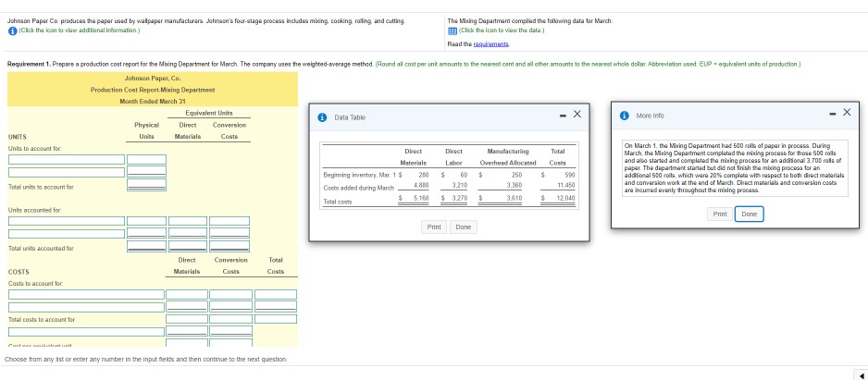Click Total Costs field for Total costs to account for
This screenshot has height=380, width=868.
[276, 319]
